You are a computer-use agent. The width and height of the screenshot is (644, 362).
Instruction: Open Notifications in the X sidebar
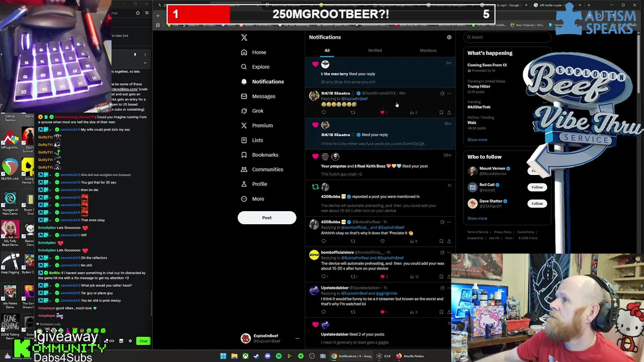[x=262, y=81]
